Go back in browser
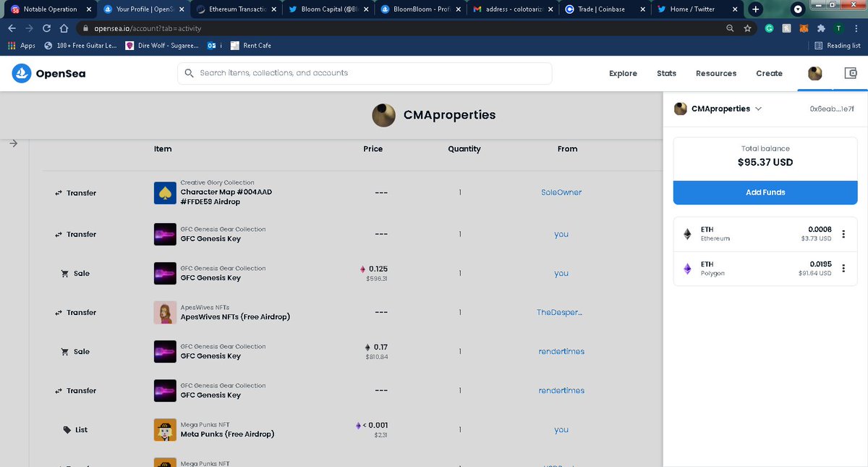Viewport: 868px width, 467px height. (x=12, y=28)
